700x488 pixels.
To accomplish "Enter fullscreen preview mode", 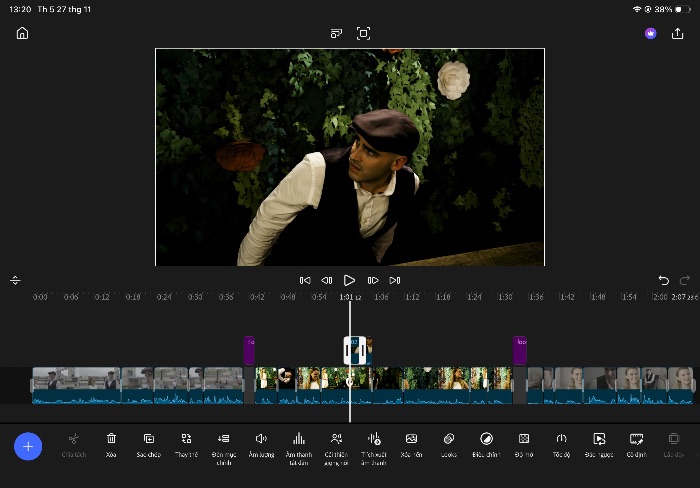I will pyautogui.click(x=363, y=33).
